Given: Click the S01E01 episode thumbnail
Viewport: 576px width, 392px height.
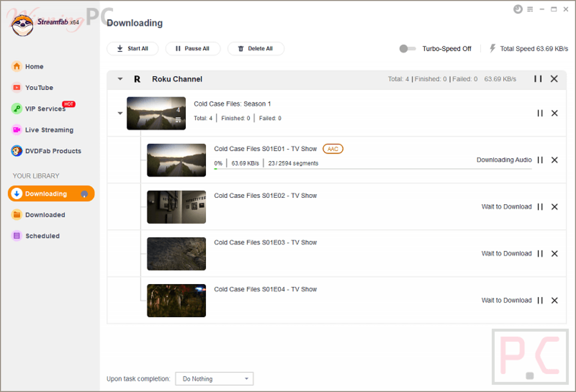Looking at the screenshot, I should tap(176, 160).
